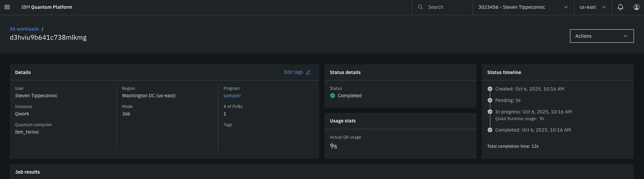The width and height of the screenshot is (644, 179).
Task: Open the user profile avatar
Action: [x=636, y=7]
